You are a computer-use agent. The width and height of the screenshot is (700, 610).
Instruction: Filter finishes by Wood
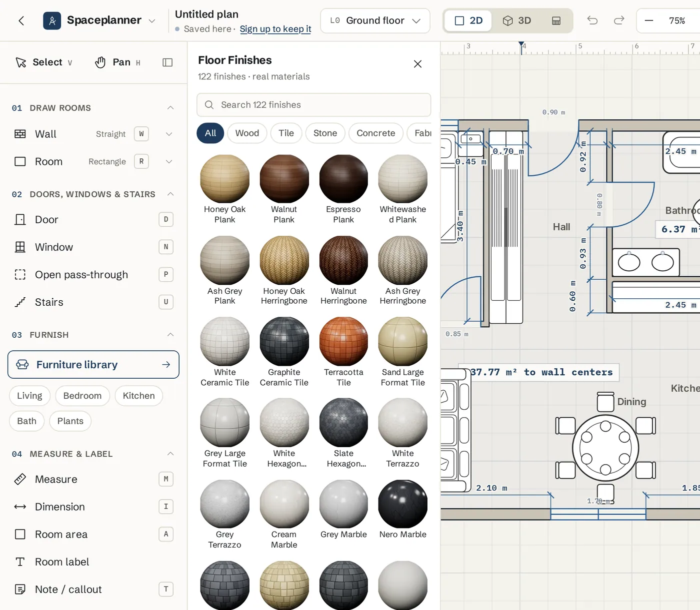click(247, 133)
